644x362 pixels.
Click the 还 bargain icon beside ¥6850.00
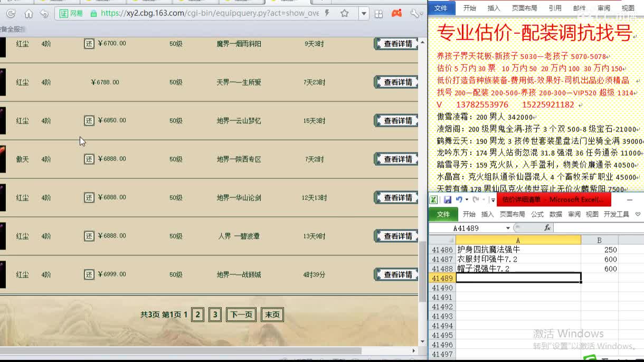click(89, 120)
